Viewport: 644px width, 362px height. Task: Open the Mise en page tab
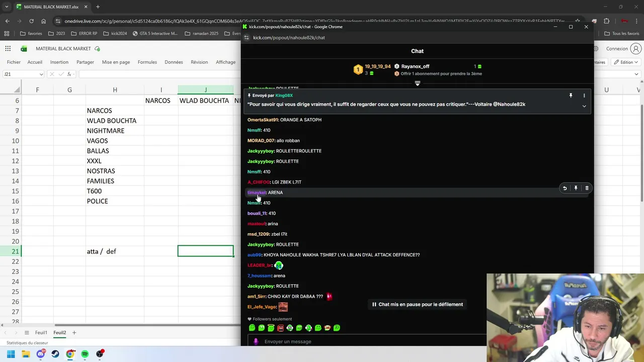click(x=116, y=62)
